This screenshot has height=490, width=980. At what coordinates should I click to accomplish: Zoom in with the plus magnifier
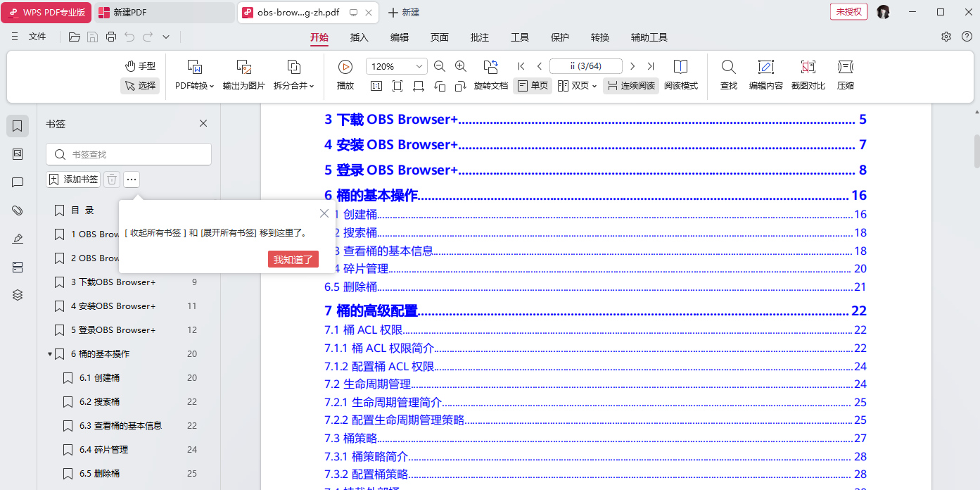(x=461, y=66)
